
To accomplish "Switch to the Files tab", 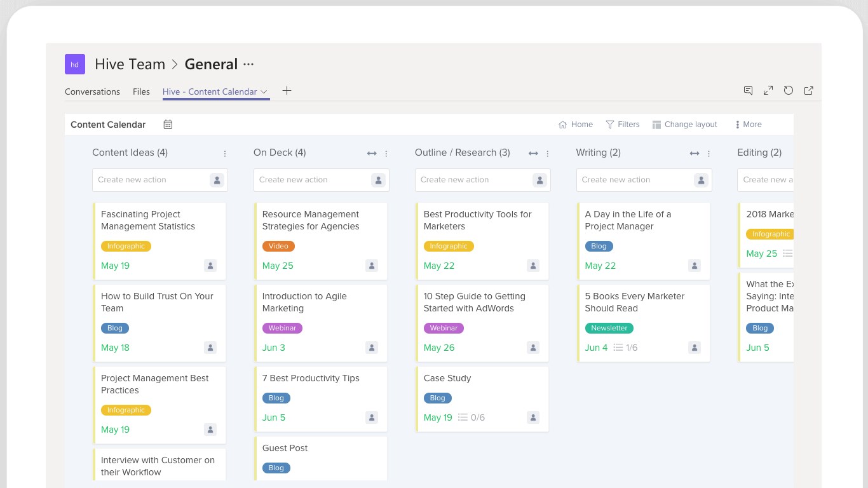I will tap(141, 91).
